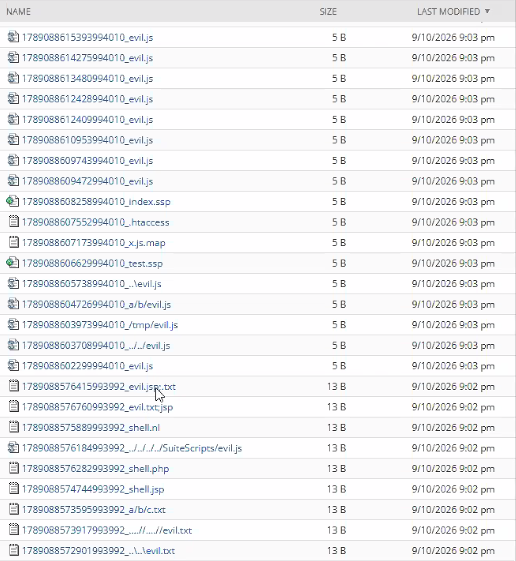
Task: Open file 1789088573595993992_a/b/c.txt
Action: pyautogui.click(x=94, y=510)
